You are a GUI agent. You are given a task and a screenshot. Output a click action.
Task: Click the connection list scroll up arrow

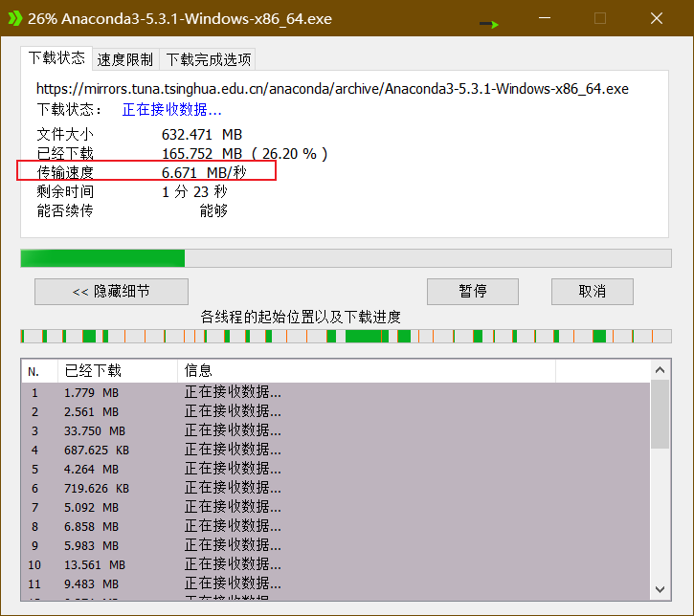pos(660,370)
